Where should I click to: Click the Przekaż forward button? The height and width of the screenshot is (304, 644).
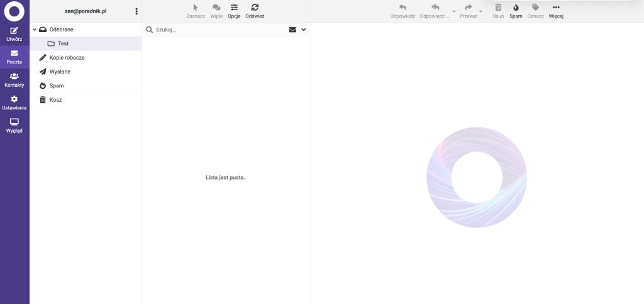(468, 11)
